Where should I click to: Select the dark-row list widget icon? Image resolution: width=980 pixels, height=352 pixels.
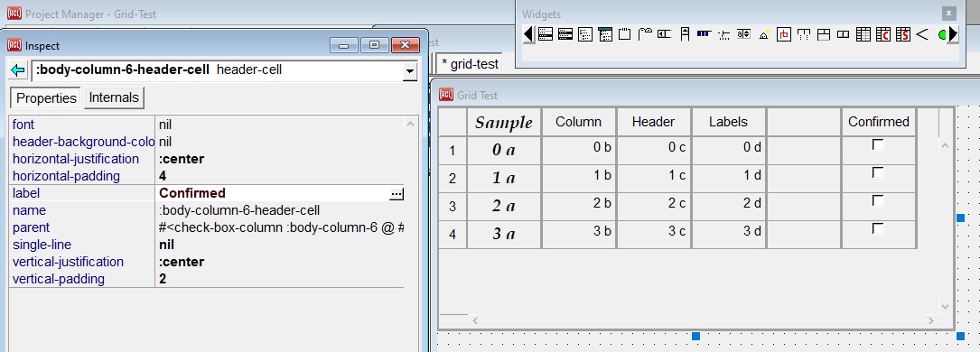[565, 34]
